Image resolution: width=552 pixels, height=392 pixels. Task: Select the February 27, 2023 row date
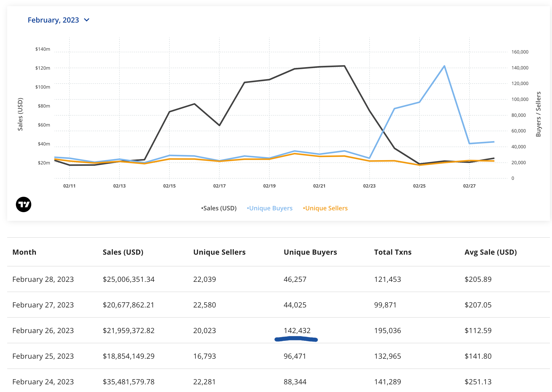(x=43, y=305)
